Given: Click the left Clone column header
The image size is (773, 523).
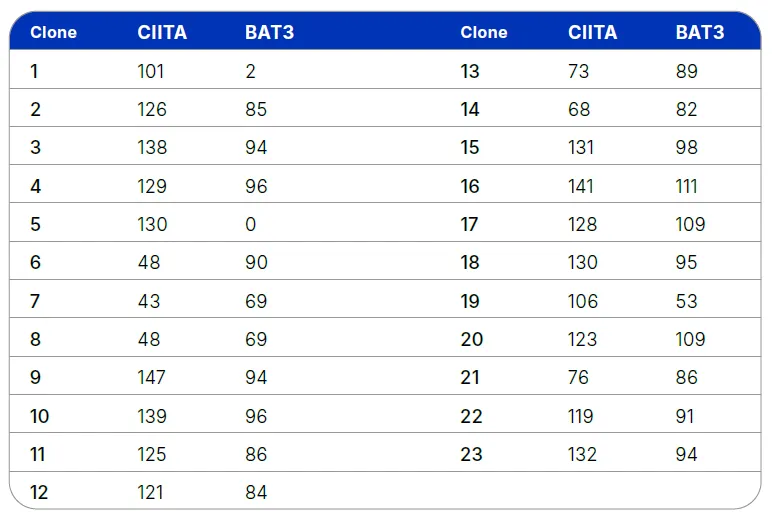Looking at the screenshot, I should coord(53,33).
